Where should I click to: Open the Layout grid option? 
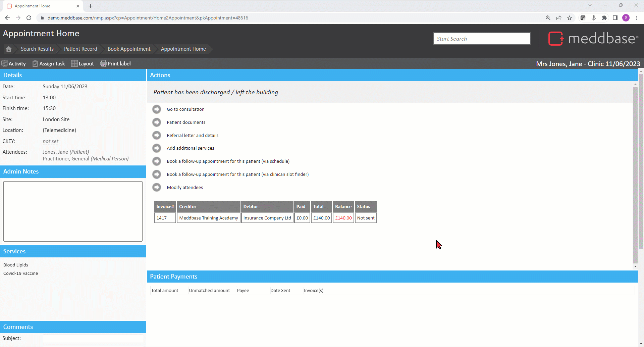[x=74, y=63]
